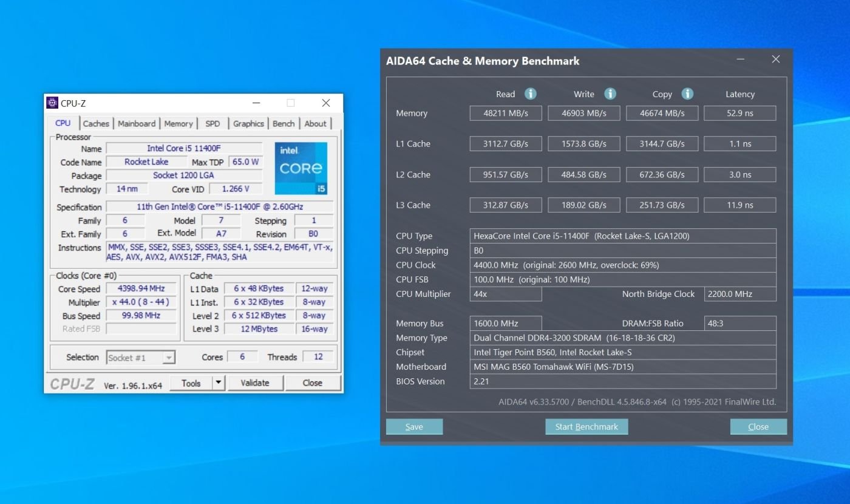Click the L2 Cache Copy value 672.36 GB/s

pyautogui.click(x=662, y=174)
